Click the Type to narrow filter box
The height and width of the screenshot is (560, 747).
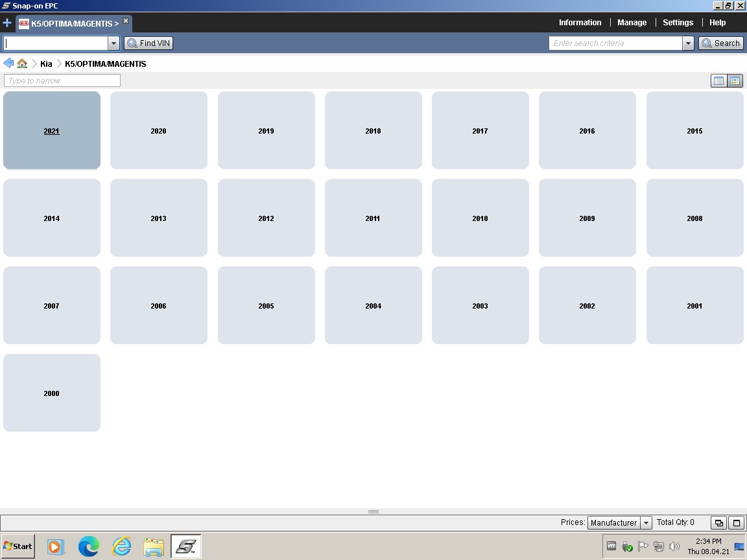[x=62, y=80]
